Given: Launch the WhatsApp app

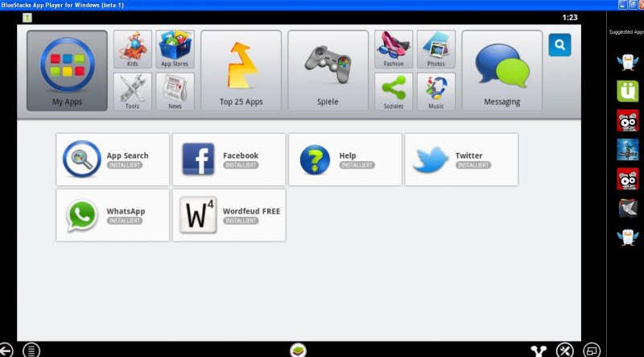Looking at the screenshot, I should tap(113, 215).
